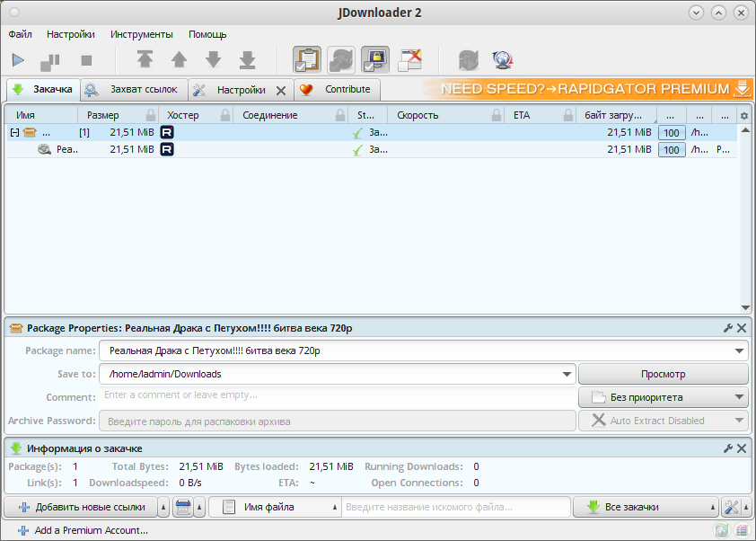Click the reconnect now grey icon

pyautogui.click(x=468, y=60)
